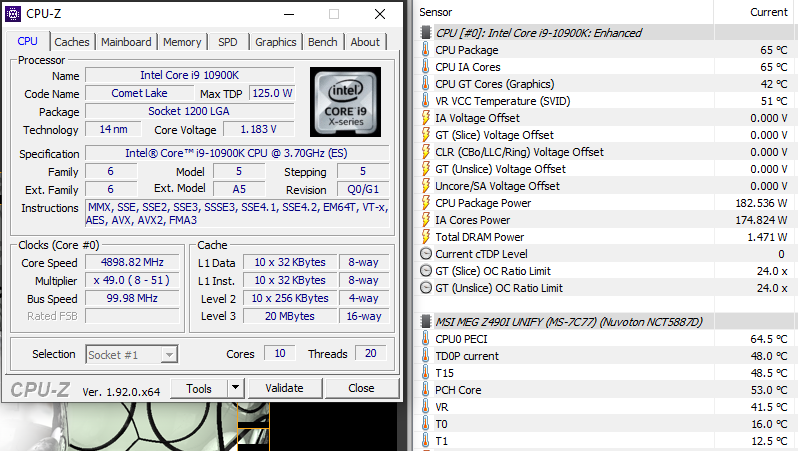Close the CPU-Z window with the X
Viewport: 798px width, 451px height.
380,14
